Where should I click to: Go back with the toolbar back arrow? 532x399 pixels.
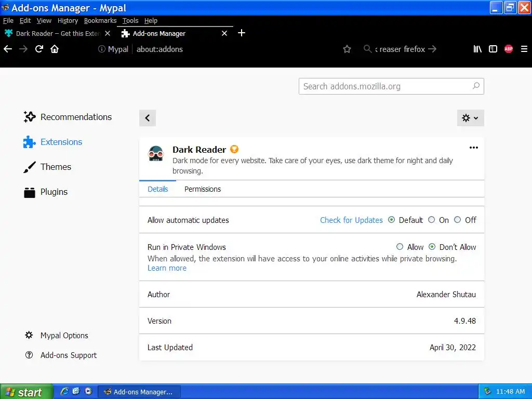click(8, 49)
